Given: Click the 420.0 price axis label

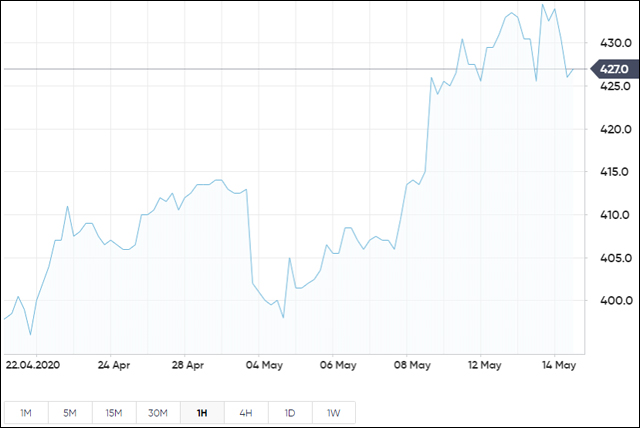Looking at the screenshot, I should pyautogui.click(x=614, y=129).
